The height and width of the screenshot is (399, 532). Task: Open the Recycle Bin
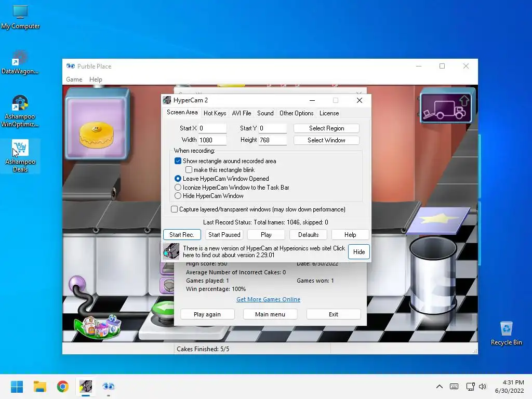tap(506, 333)
